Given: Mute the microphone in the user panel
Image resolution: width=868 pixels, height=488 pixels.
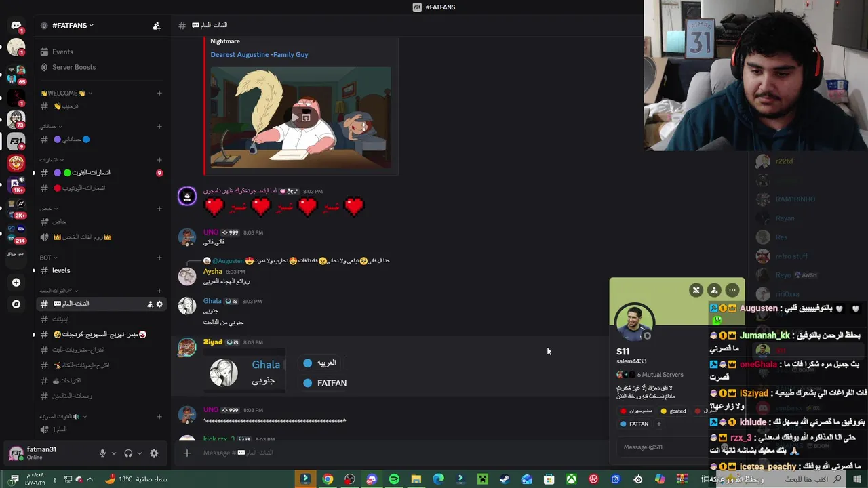Looking at the screenshot, I should pos(102,453).
